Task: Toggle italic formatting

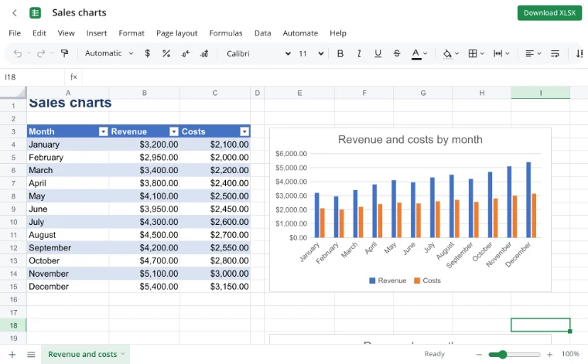Action: coord(359,53)
